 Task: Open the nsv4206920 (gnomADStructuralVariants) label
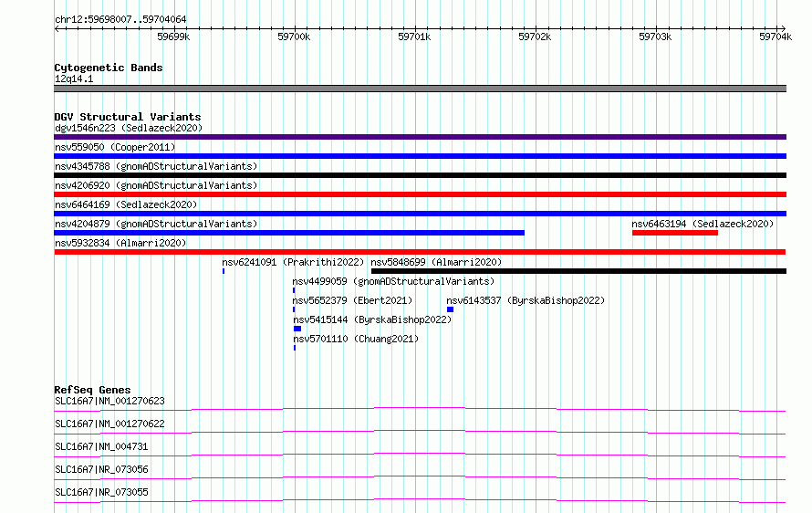coord(156,185)
